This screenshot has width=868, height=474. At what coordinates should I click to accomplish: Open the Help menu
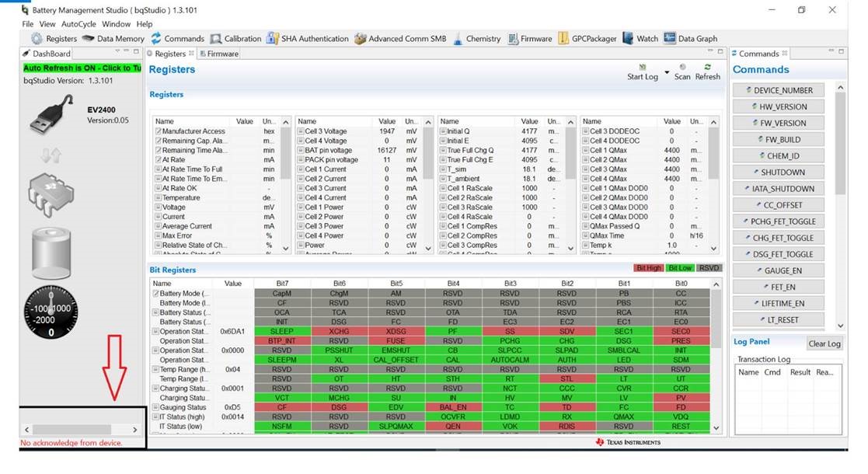coord(145,24)
